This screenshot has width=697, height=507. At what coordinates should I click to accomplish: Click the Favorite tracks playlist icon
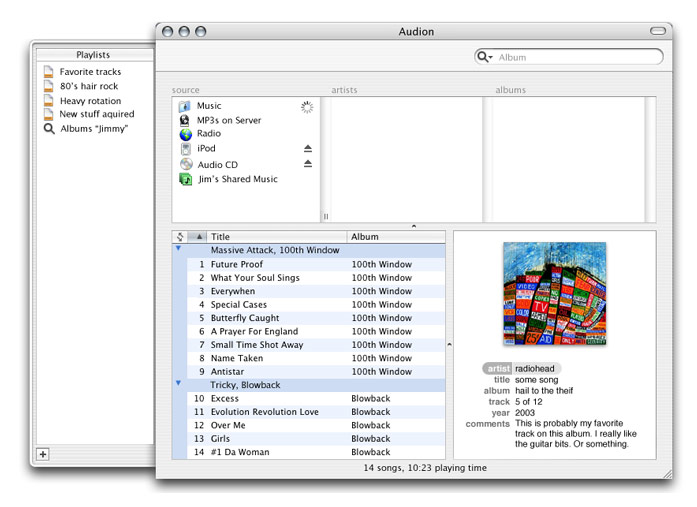48,72
